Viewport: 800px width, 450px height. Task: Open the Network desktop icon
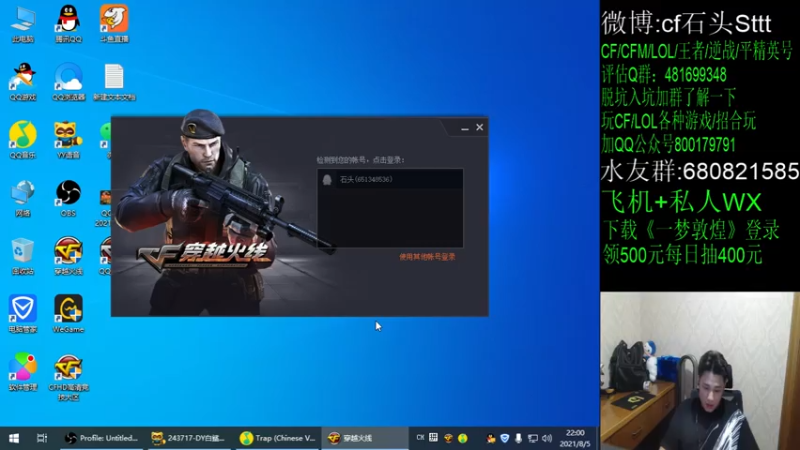tap(23, 198)
